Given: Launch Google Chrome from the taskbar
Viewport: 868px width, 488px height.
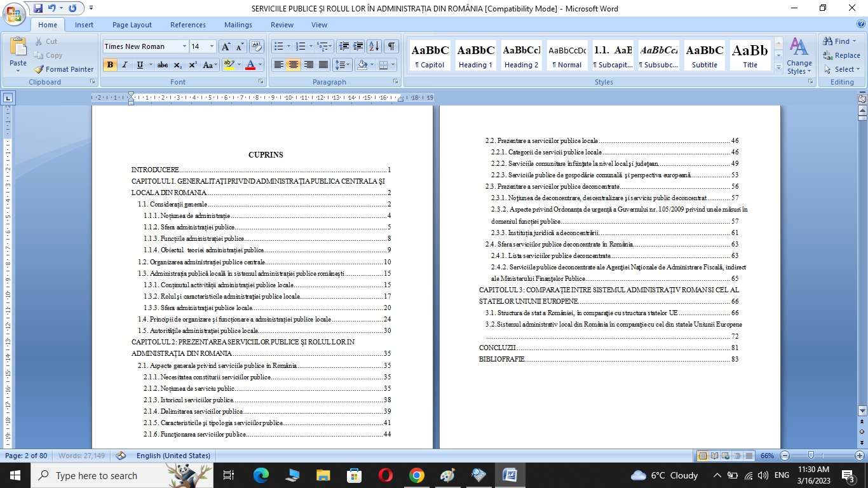Looking at the screenshot, I should [416, 475].
